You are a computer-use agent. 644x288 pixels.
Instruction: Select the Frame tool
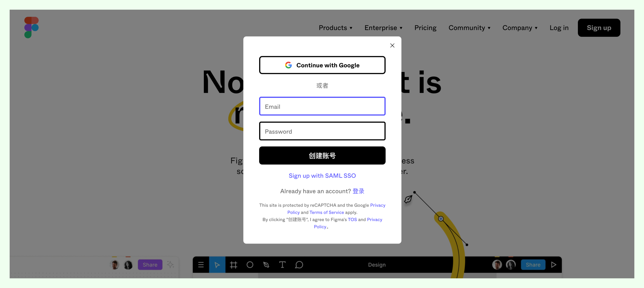pyautogui.click(x=234, y=265)
